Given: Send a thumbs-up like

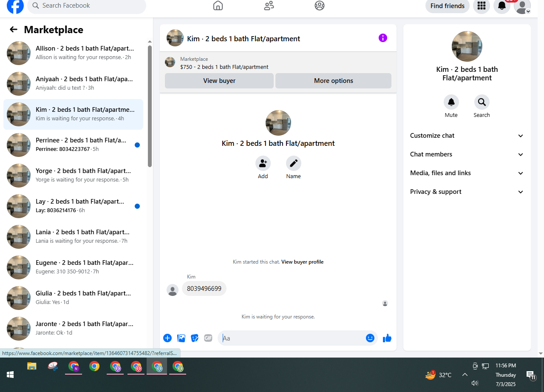Looking at the screenshot, I should pos(387,338).
